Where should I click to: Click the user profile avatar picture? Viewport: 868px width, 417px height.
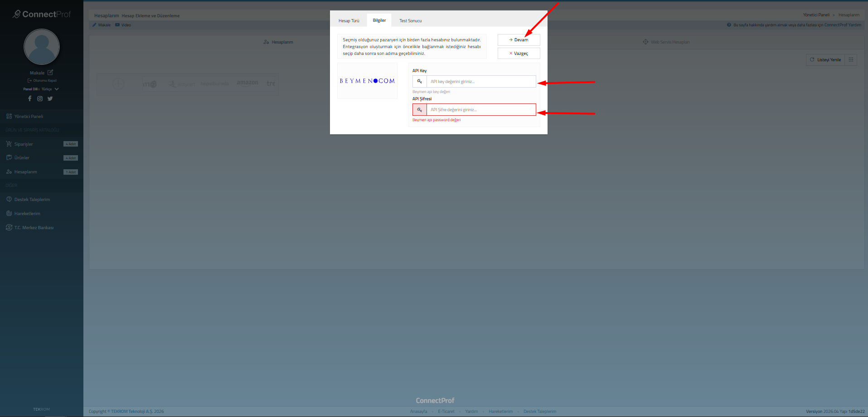[x=42, y=47]
